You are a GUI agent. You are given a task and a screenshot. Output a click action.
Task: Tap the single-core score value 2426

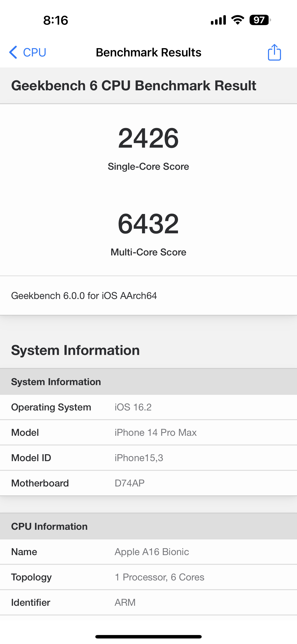(x=148, y=138)
